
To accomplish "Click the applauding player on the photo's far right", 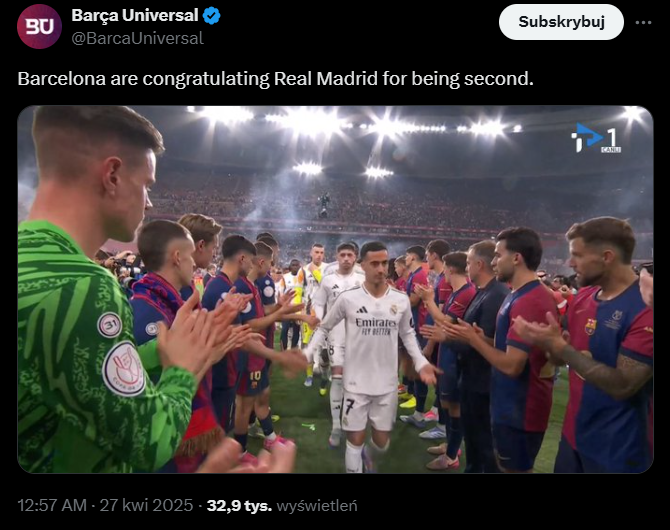I will pos(600,350).
